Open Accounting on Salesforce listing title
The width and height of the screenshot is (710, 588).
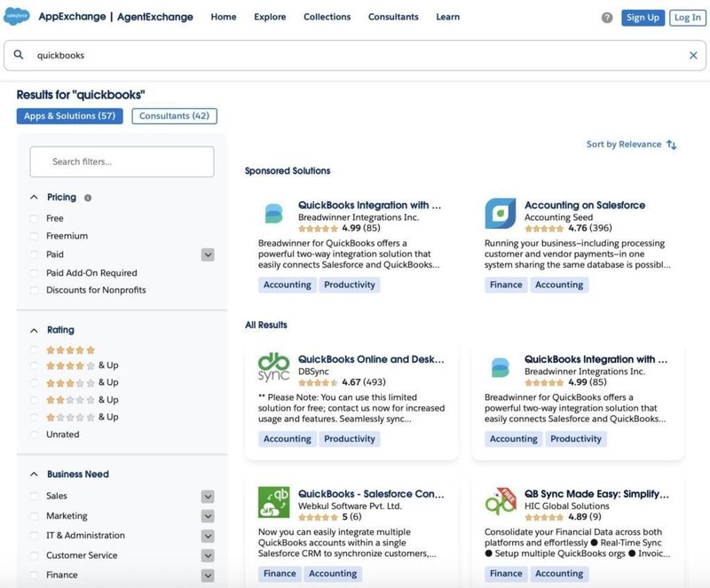coord(585,205)
